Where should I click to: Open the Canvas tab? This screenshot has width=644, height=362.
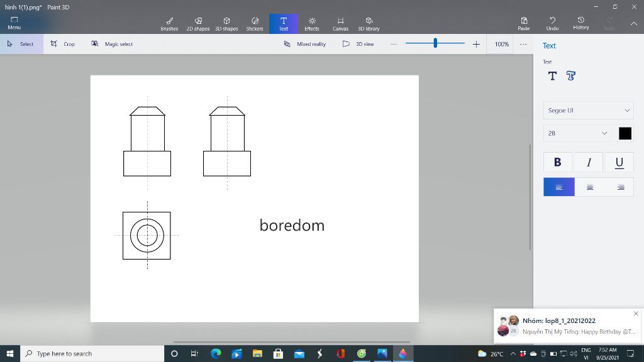[x=340, y=24]
